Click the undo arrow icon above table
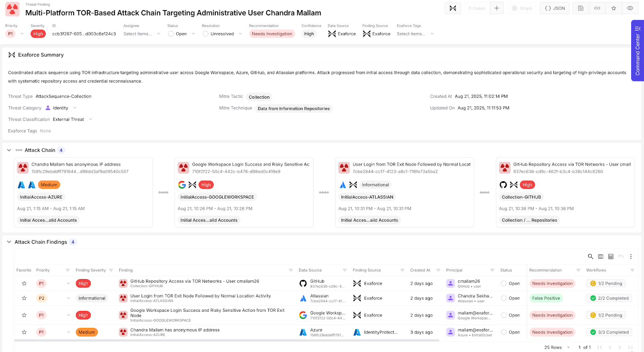 [x=621, y=257]
